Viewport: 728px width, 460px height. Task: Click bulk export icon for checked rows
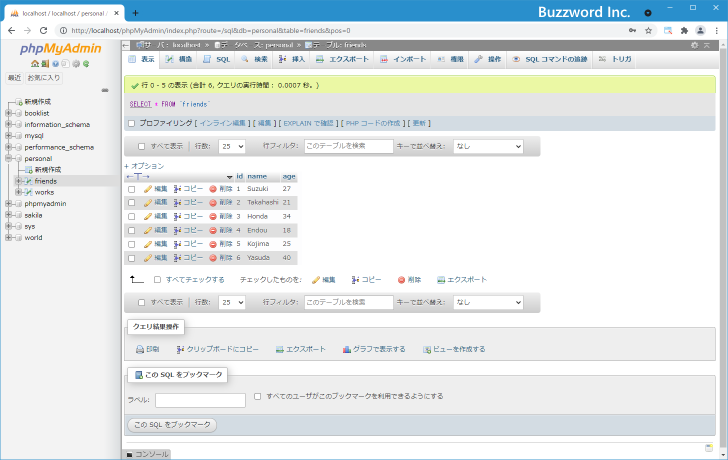coord(441,280)
